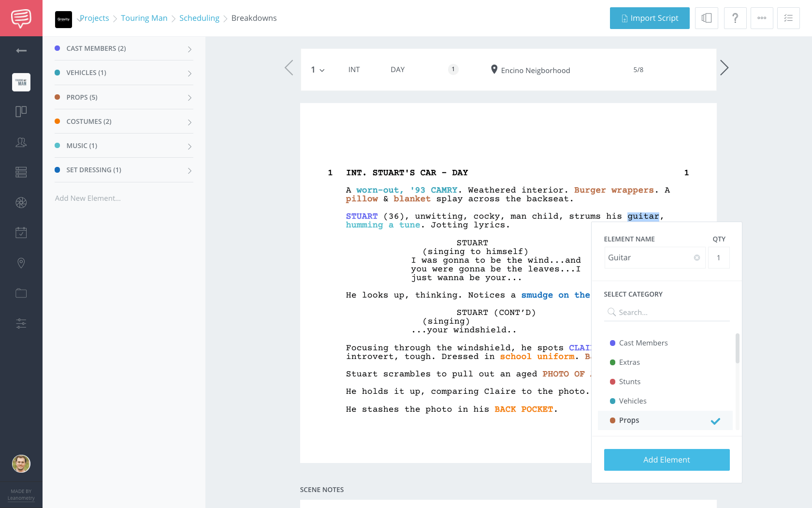Screen dimensions: 812x508
Task: Click the 5/8 page length value
Action: click(x=638, y=70)
